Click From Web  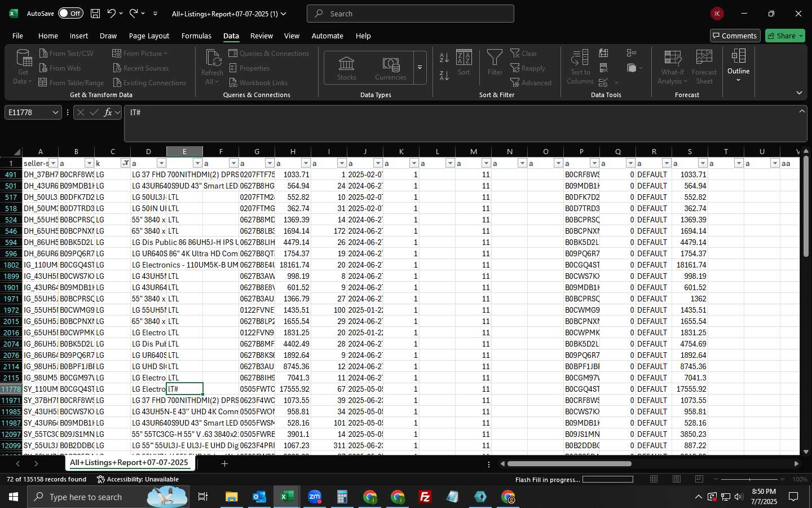[x=60, y=68]
